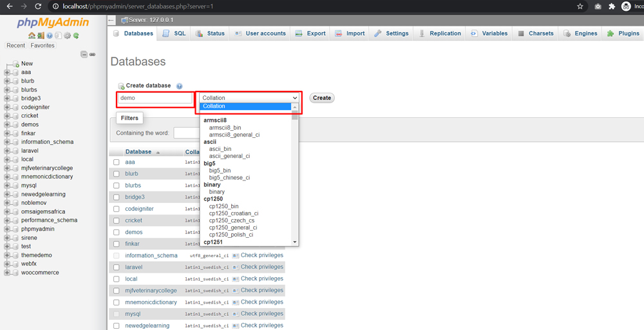Check the cricket database checkbox
644x330 pixels.
coord(116,220)
